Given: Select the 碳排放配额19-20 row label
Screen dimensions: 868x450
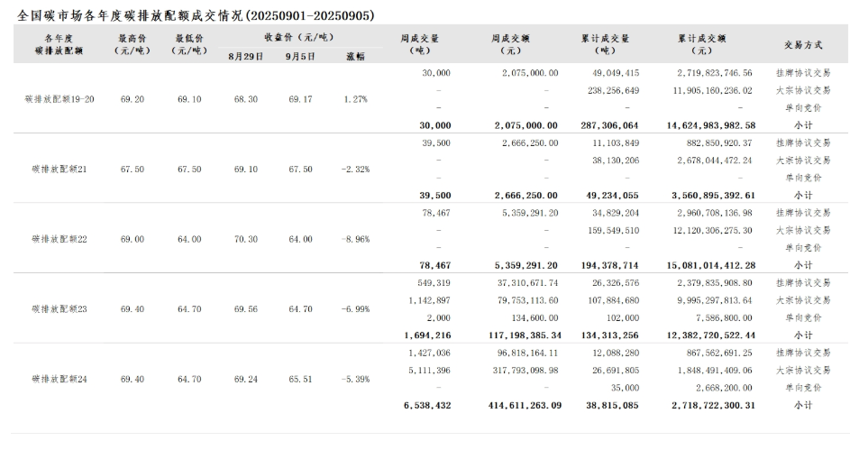Looking at the screenshot, I should (x=59, y=98).
